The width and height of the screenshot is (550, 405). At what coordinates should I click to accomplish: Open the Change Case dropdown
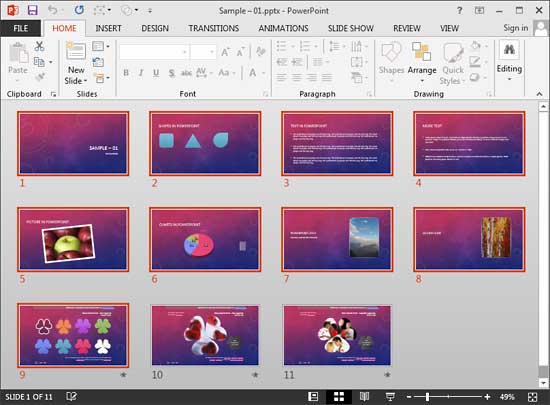(x=227, y=73)
